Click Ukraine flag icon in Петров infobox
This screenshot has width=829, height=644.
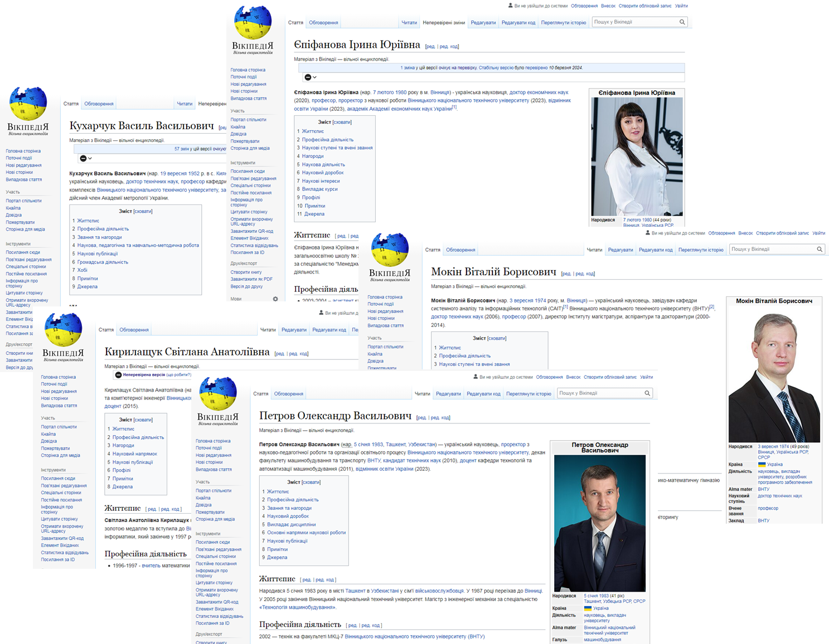pos(588,608)
